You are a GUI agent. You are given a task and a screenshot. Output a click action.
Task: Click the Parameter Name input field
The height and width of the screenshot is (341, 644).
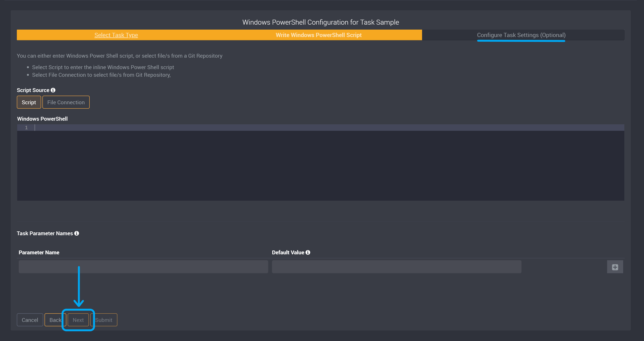[x=143, y=267]
